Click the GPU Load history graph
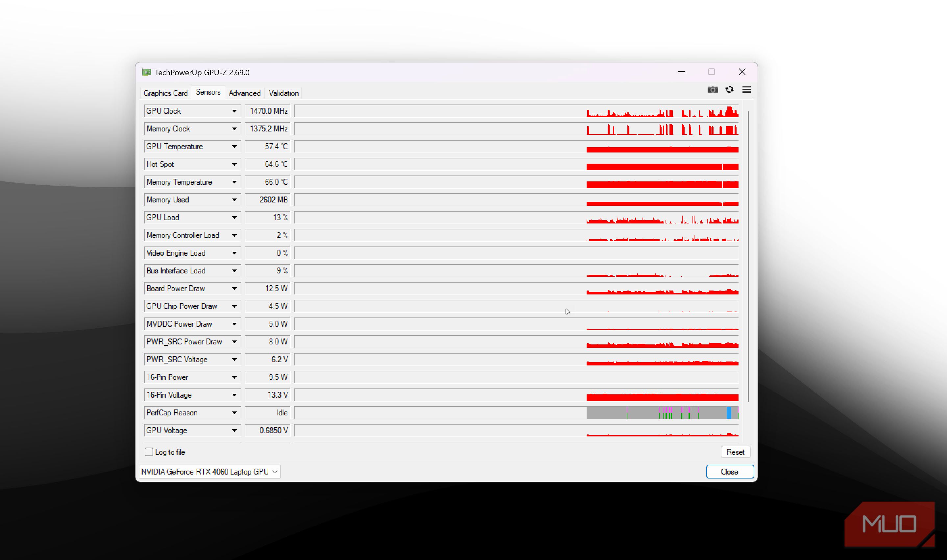This screenshot has width=947, height=560. tap(516, 217)
